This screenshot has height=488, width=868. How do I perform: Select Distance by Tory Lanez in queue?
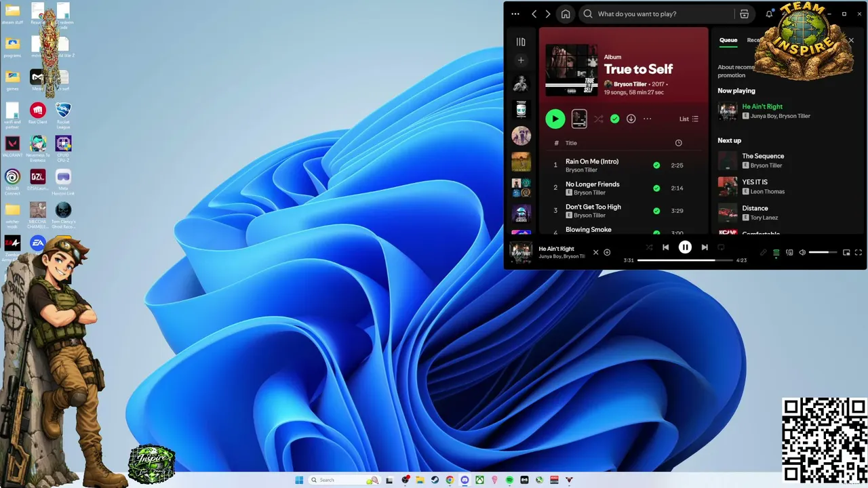click(x=755, y=209)
